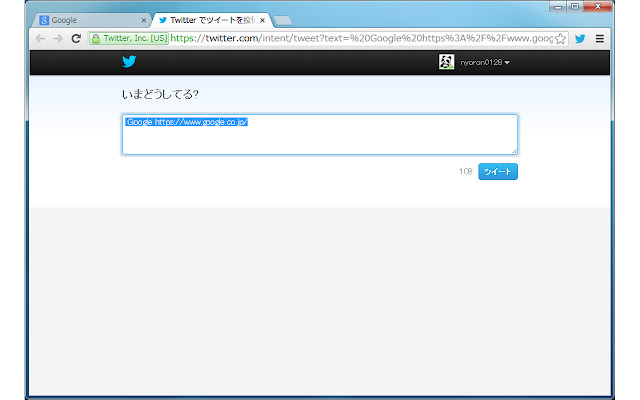
Task: Click the browser forward arrow
Action: tap(58, 39)
